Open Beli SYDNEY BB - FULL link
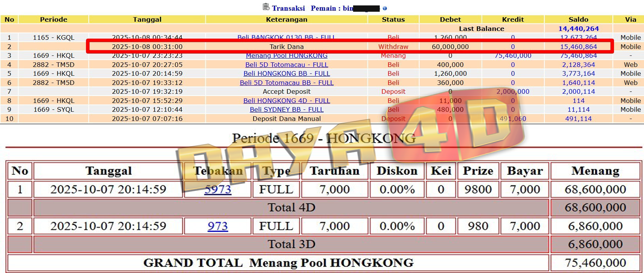This screenshot has height=273, width=644. click(286, 110)
